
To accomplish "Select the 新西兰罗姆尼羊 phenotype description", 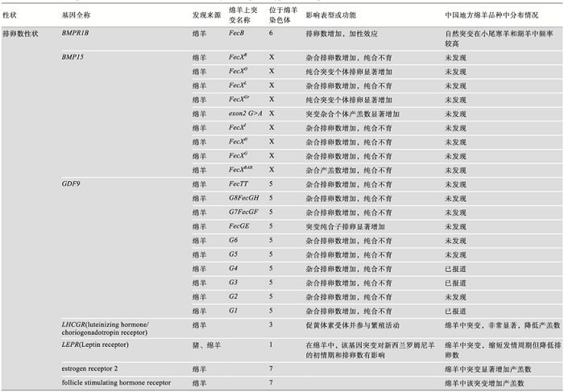I will point(370,350).
